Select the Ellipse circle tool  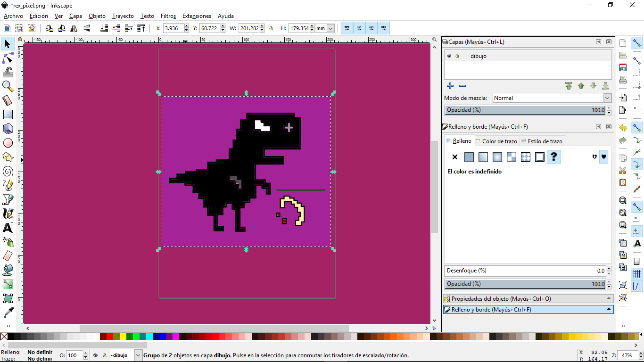tap(8, 143)
